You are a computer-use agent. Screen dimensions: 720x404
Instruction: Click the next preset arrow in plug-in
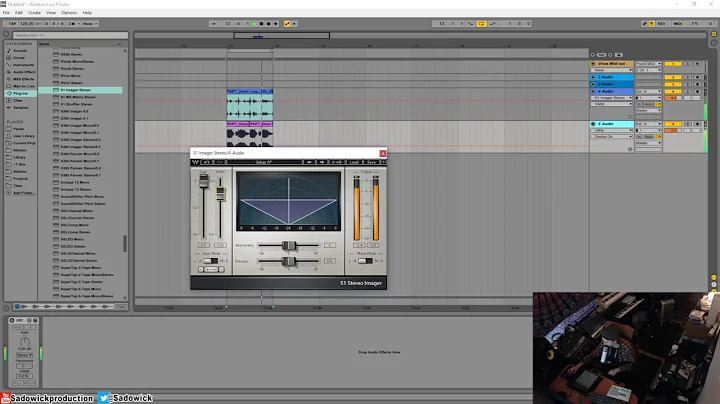321,162
